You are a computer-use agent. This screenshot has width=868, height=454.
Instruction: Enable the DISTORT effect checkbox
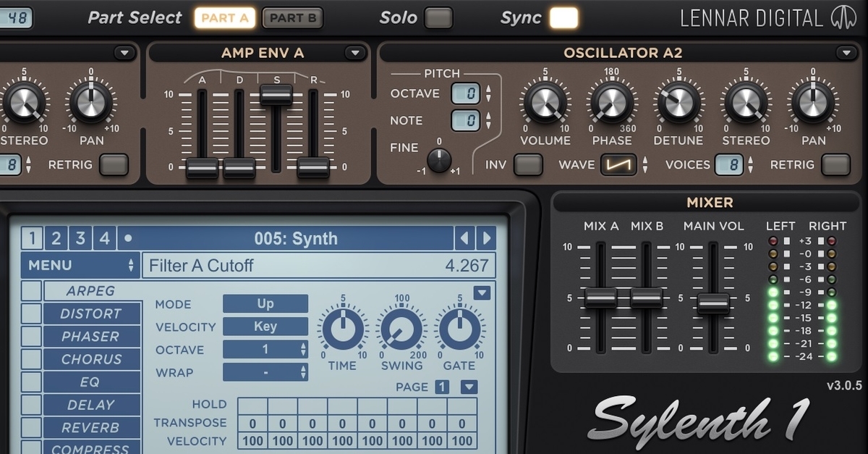pyautogui.click(x=31, y=314)
